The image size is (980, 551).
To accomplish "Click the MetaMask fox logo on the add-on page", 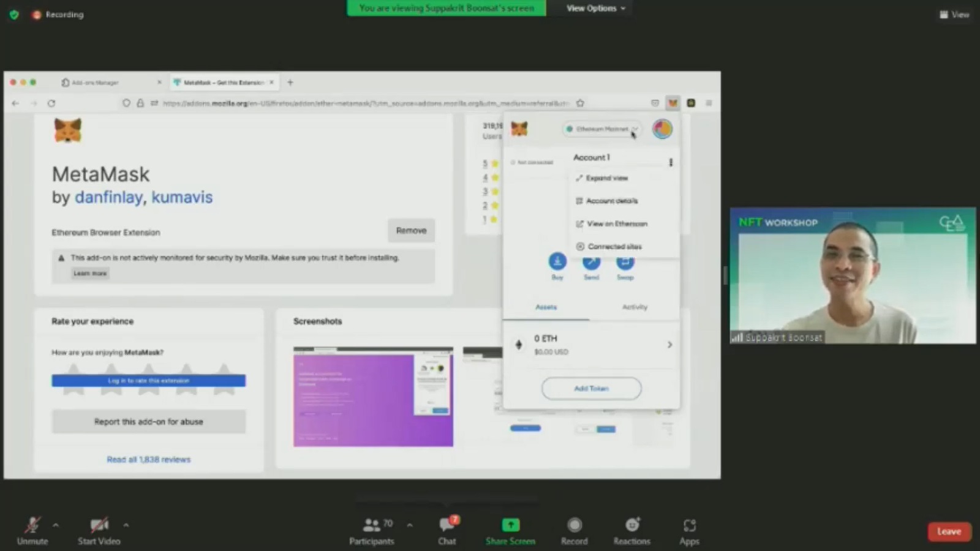I will tap(67, 130).
